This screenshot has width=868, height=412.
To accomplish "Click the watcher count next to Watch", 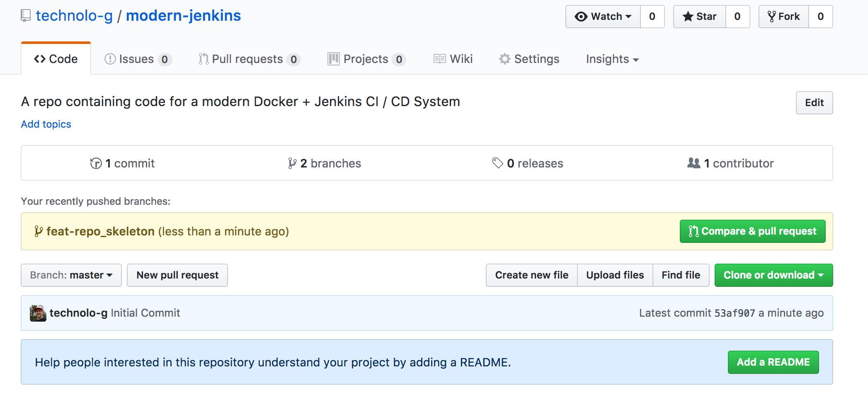I will 652,17.
